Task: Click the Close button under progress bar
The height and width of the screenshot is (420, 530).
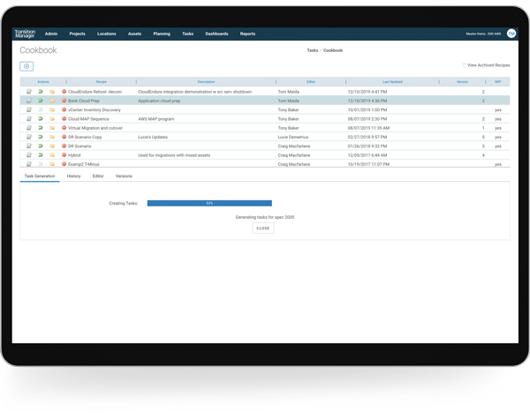Action: click(x=262, y=228)
